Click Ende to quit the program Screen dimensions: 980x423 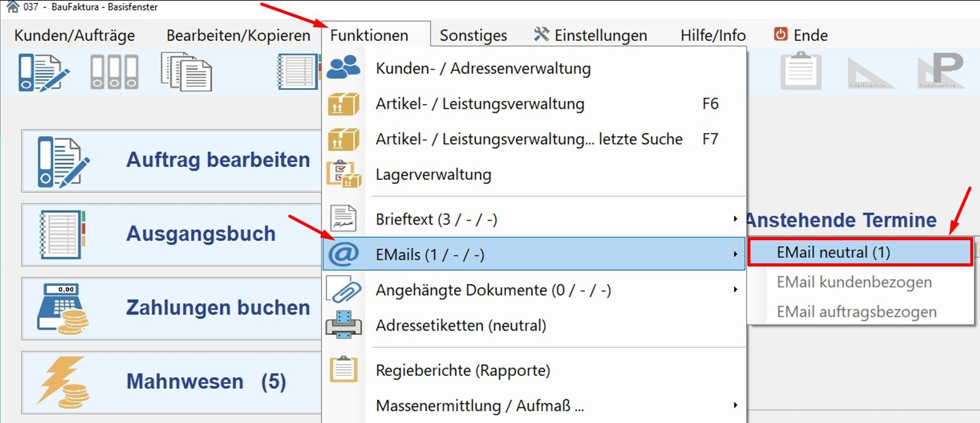click(800, 35)
